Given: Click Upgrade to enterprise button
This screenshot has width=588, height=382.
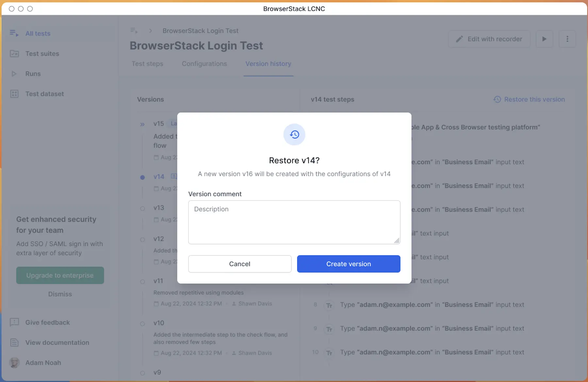Looking at the screenshot, I should (60, 275).
